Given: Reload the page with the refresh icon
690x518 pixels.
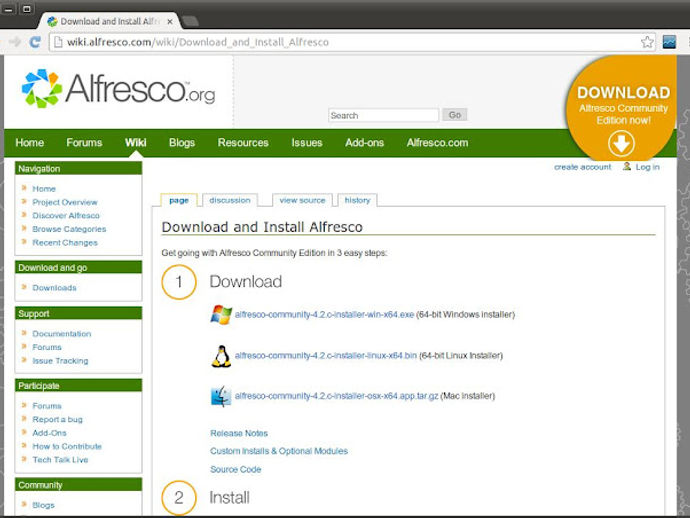Looking at the screenshot, I should [x=35, y=42].
